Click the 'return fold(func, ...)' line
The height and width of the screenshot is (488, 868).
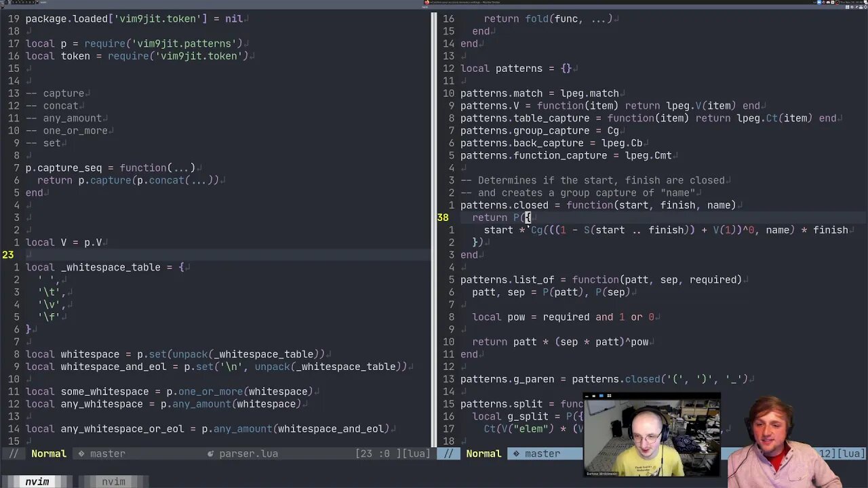(x=549, y=19)
